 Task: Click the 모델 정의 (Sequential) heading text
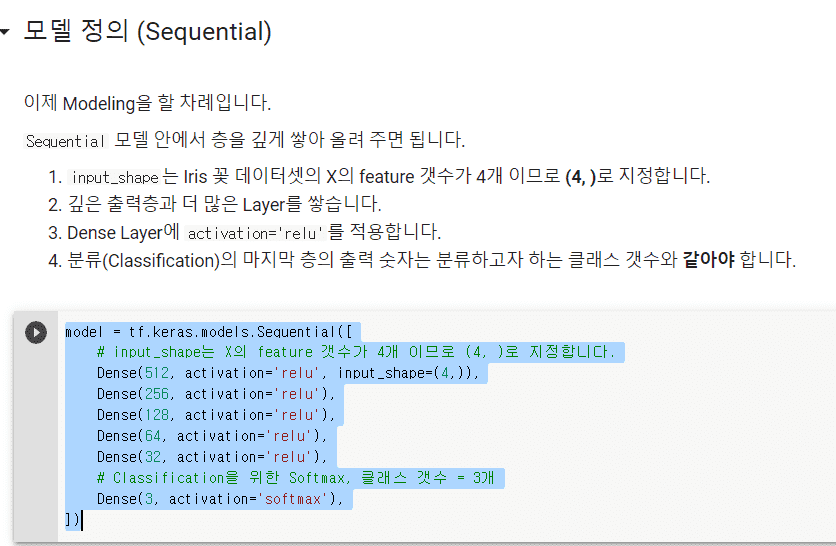(148, 31)
